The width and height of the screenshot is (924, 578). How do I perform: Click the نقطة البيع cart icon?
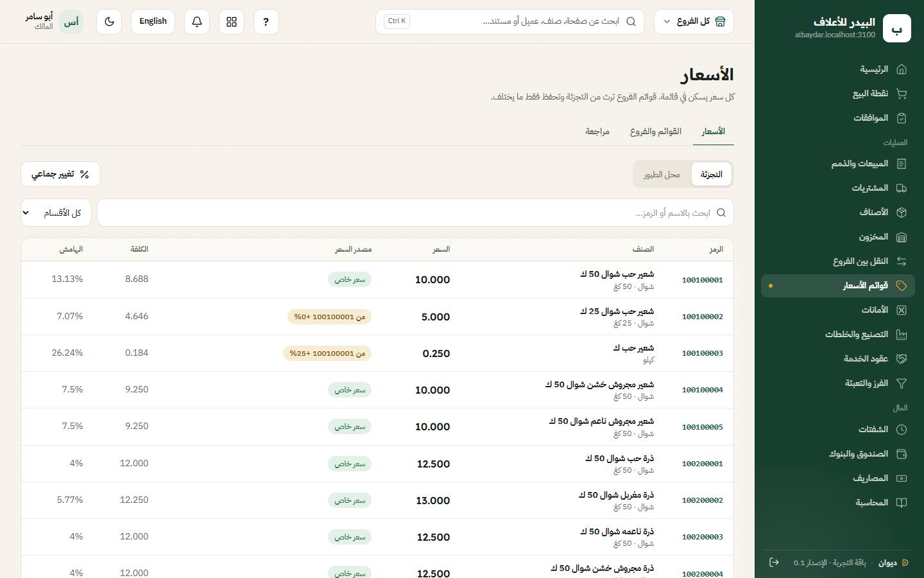coord(902,94)
